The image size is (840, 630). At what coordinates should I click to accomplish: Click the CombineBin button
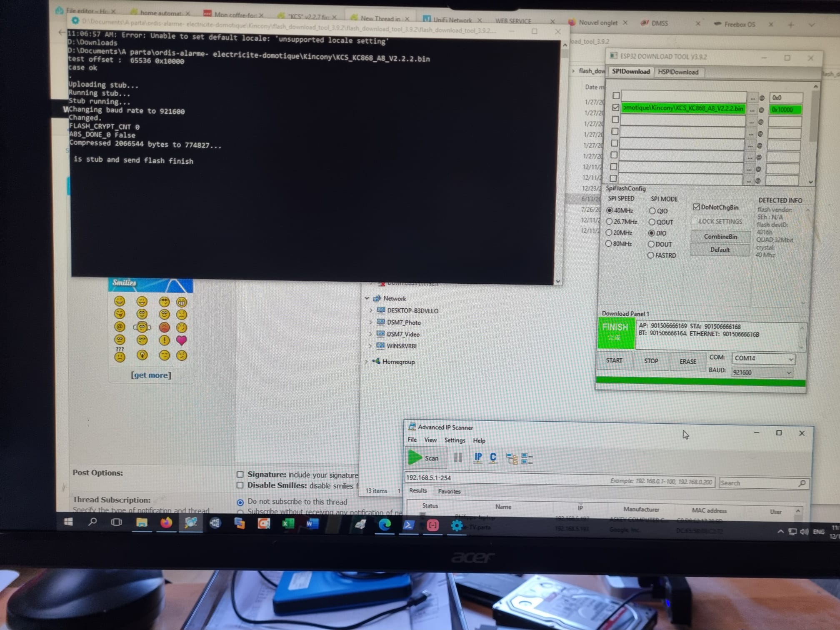(720, 237)
